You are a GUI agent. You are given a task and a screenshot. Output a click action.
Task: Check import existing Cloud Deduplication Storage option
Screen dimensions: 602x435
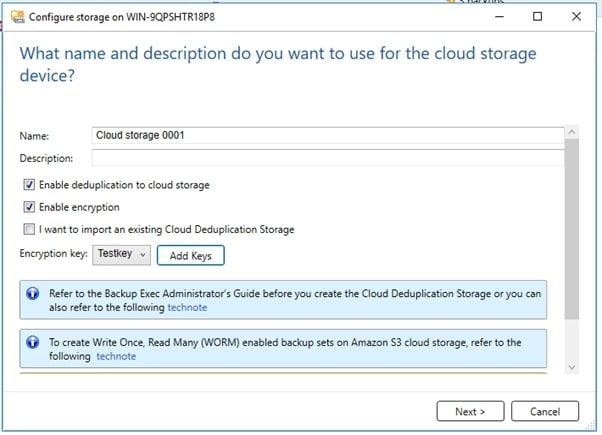pyautogui.click(x=28, y=229)
